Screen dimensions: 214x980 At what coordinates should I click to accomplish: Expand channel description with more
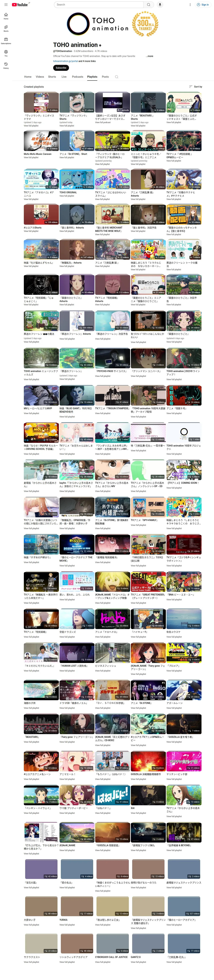point(150,56)
